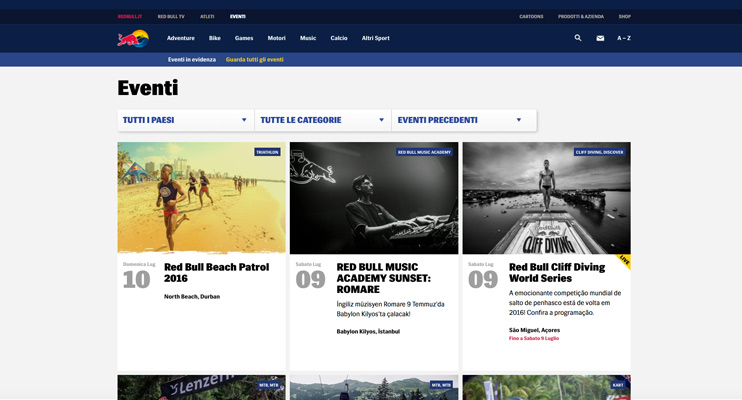The image size is (742, 400).
Task: Open the A–Z index link
Action: [x=624, y=38]
